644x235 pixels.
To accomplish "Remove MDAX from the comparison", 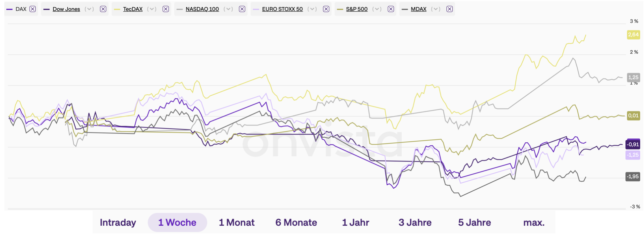I will 450,9.
